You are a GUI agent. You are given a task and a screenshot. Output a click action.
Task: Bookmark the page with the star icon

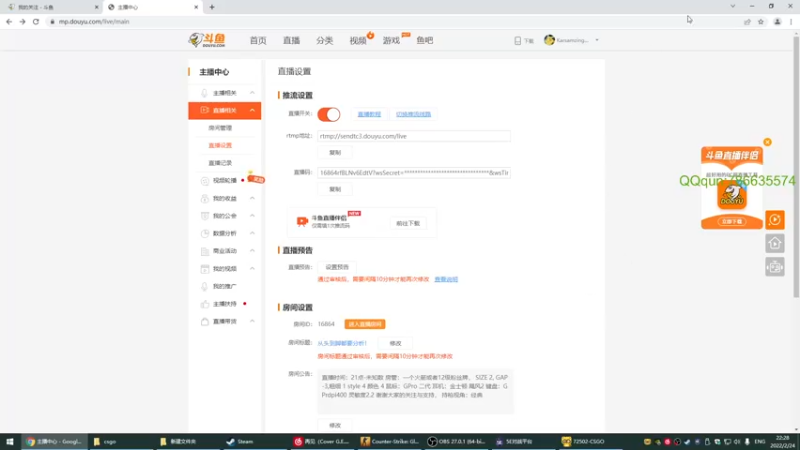761,21
